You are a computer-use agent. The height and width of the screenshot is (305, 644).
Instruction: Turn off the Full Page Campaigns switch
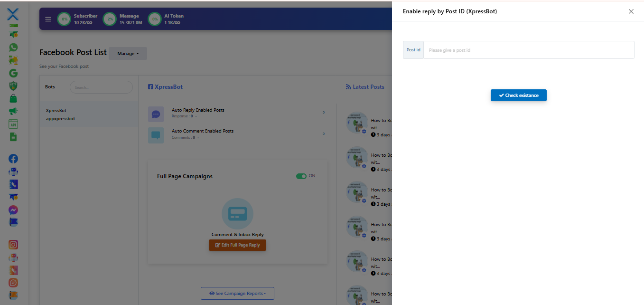coord(301,176)
